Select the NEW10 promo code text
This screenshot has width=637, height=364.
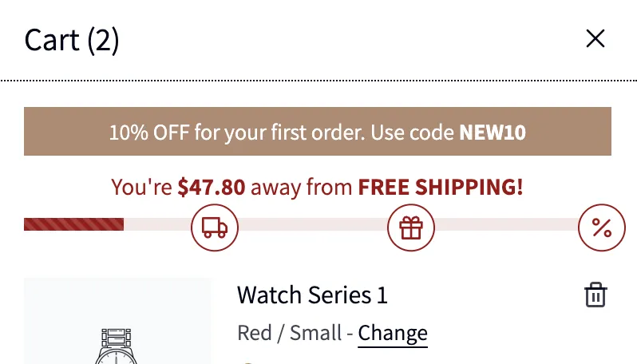pos(493,132)
